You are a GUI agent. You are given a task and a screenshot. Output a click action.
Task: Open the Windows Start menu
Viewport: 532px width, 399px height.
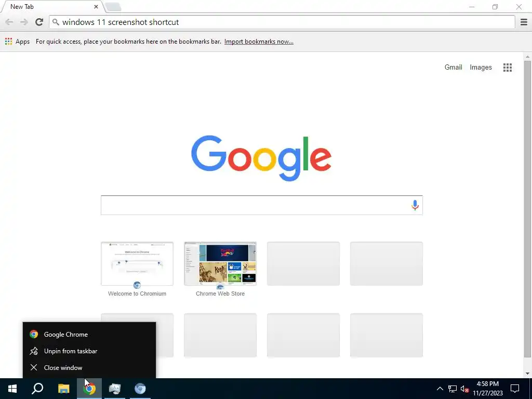(x=12, y=389)
